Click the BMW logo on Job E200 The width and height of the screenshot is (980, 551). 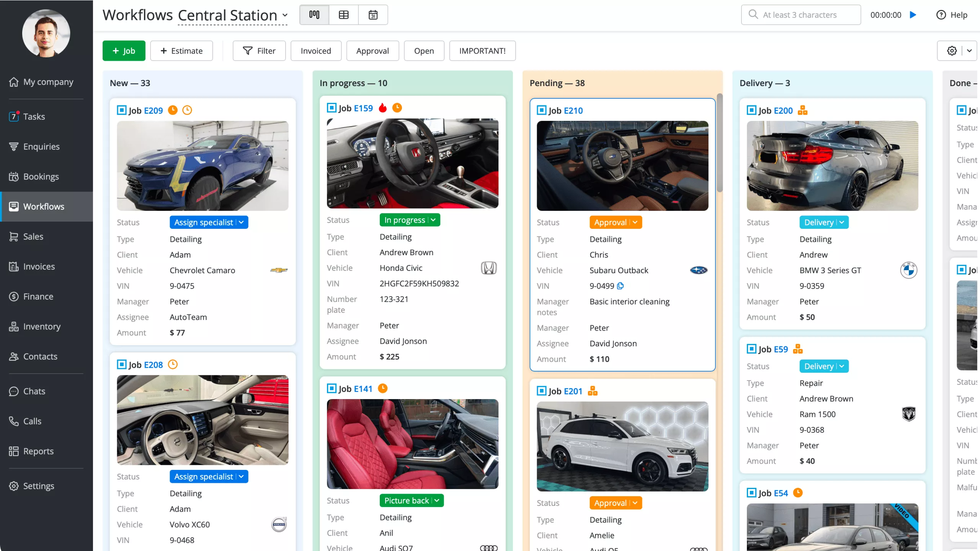(x=909, y=270)
